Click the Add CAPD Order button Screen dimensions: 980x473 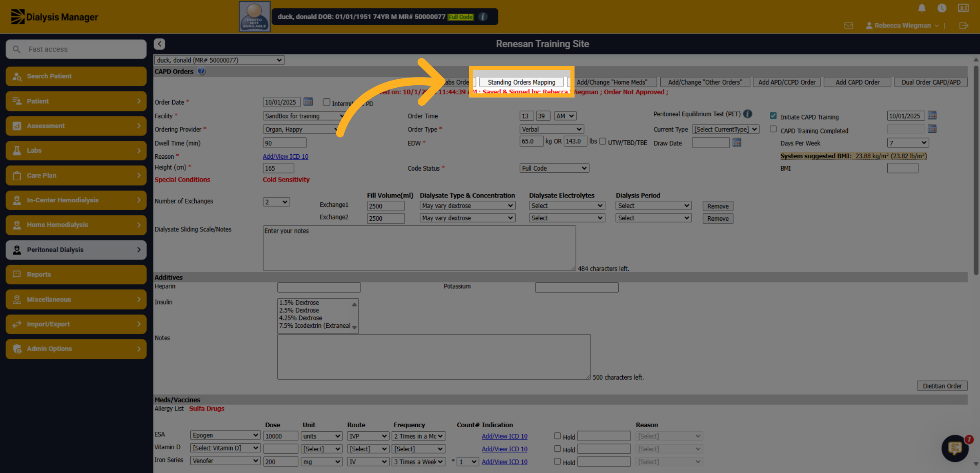click(857, 82)
